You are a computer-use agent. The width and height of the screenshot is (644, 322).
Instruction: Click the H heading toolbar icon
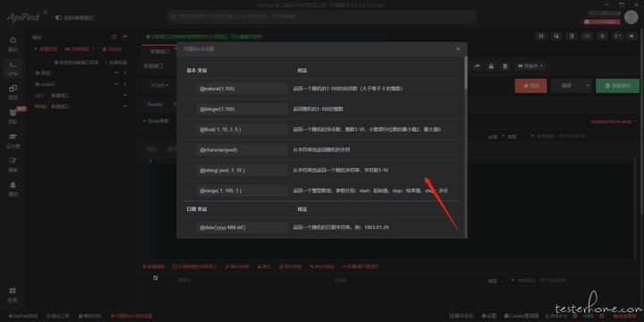pos(541,36)
